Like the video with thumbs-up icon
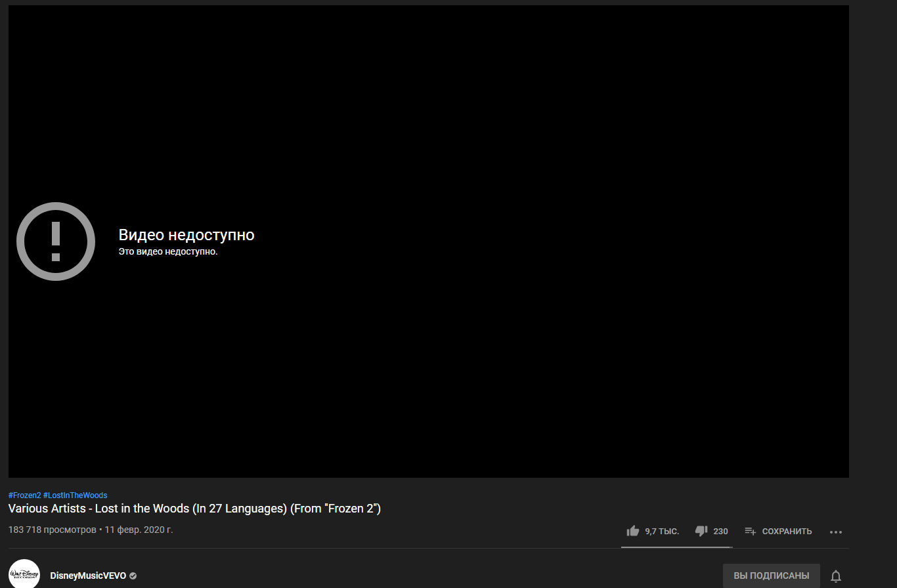The width and height of the screenshot is (897, 588). coord(633,531)
